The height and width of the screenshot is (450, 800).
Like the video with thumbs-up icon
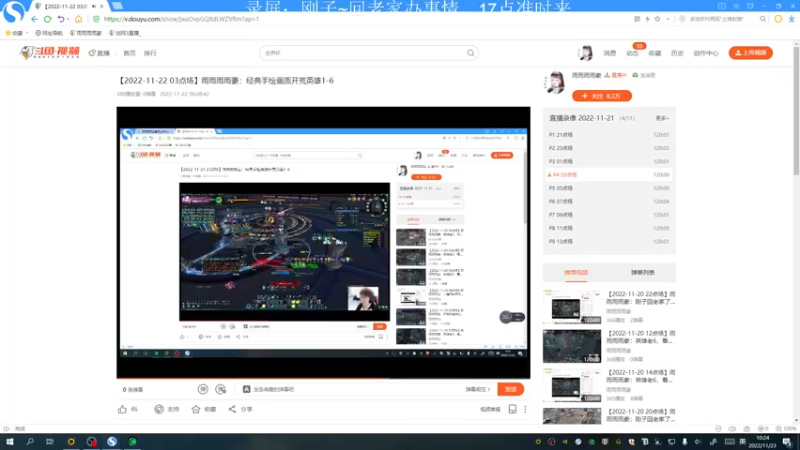click(x=122, y=409)
